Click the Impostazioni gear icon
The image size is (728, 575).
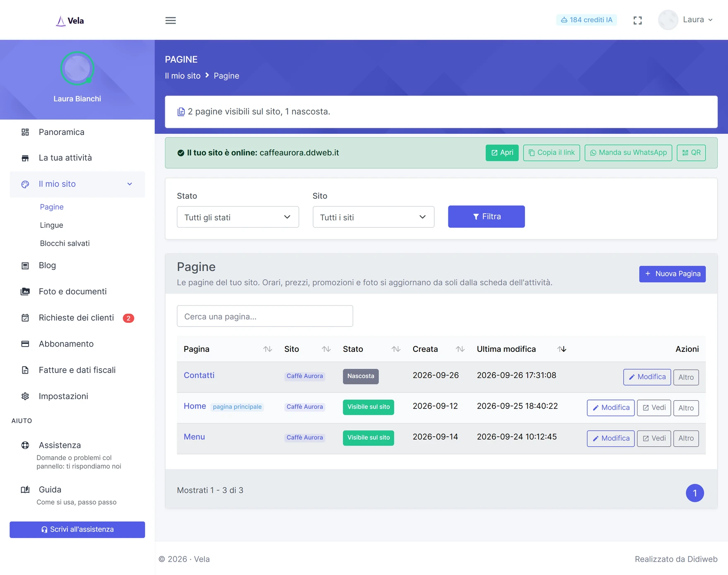pyautogui.click(x=25, y=396)
